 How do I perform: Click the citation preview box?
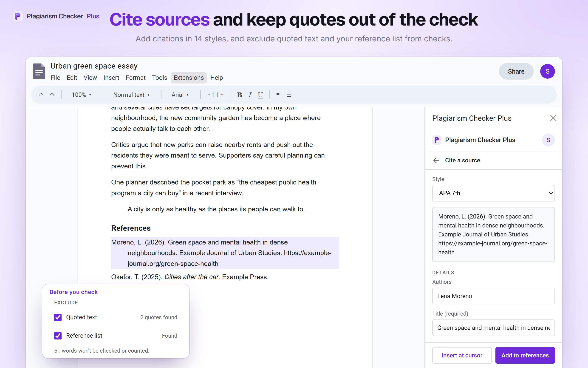493,234
